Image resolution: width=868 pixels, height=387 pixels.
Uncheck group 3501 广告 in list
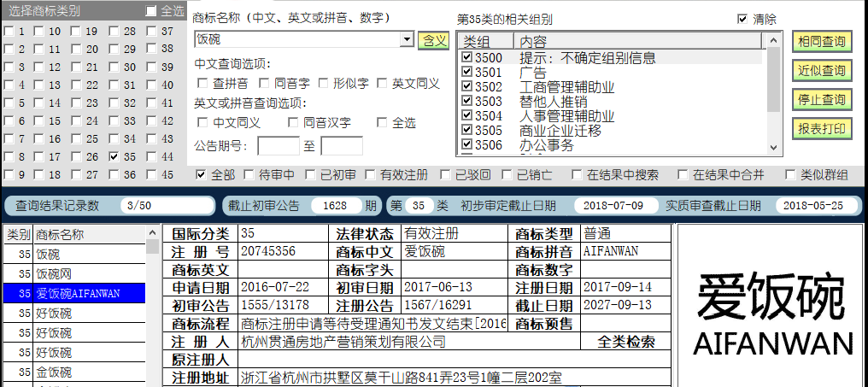(x=466, y=73)
